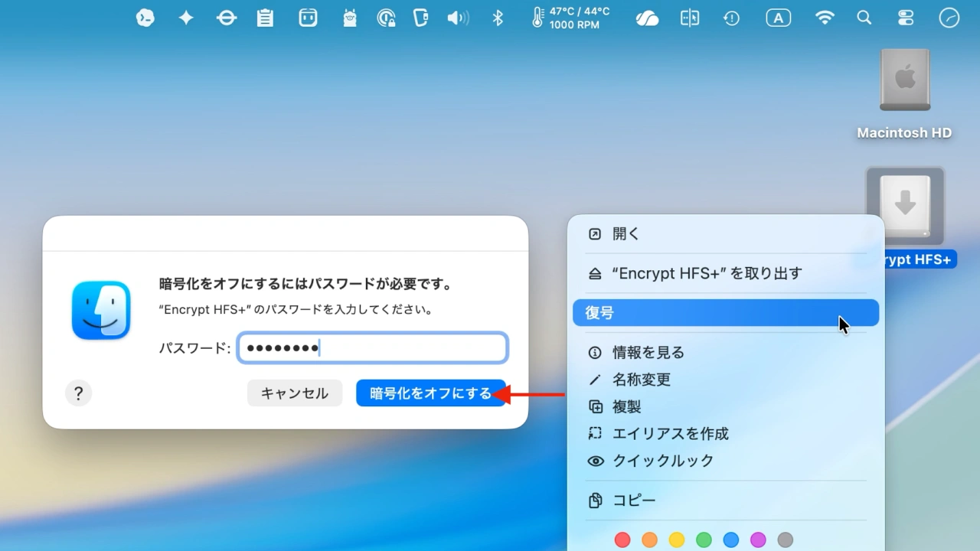This screenshot has height=551, width=980.
Task: Open the circle-with-bar menu bar icon
Action: [x=227, y=18]
